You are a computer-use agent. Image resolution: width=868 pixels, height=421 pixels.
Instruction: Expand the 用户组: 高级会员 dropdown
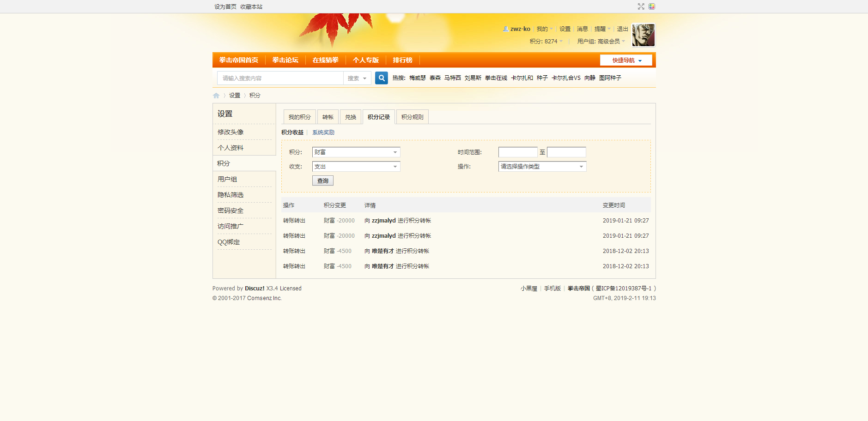point(601,41)
